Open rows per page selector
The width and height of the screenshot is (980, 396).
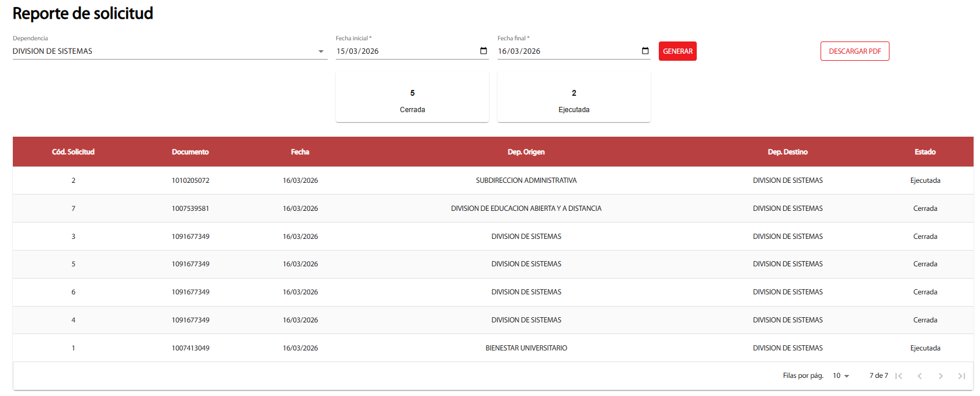(840, 376)
